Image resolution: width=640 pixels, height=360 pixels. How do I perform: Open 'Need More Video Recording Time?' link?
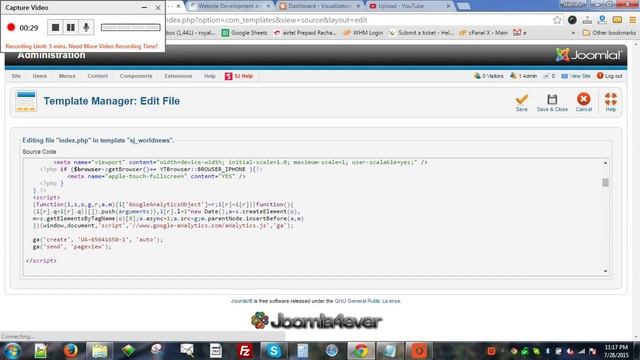tap(113, 46)
